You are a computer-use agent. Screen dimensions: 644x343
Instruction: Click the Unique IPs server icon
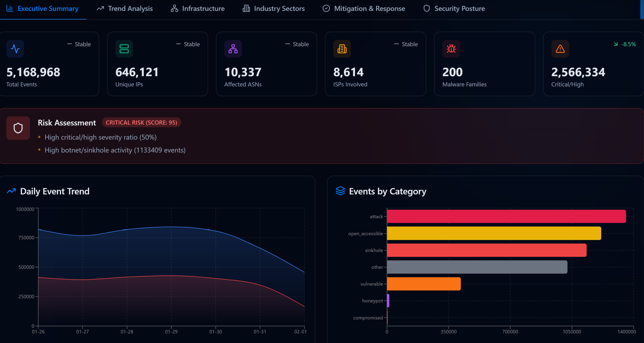124,49
